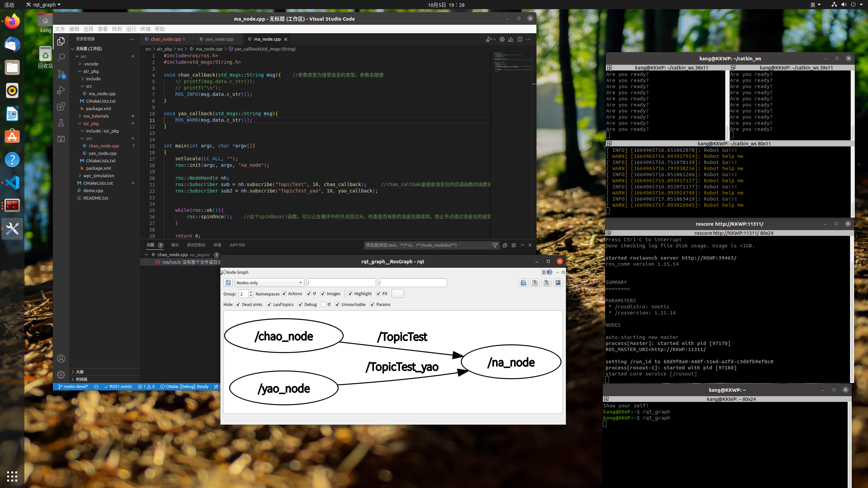Click CMake Debug Ready status item
The width and height of the screenshot is (868, 488).
[x=184, y=387]
